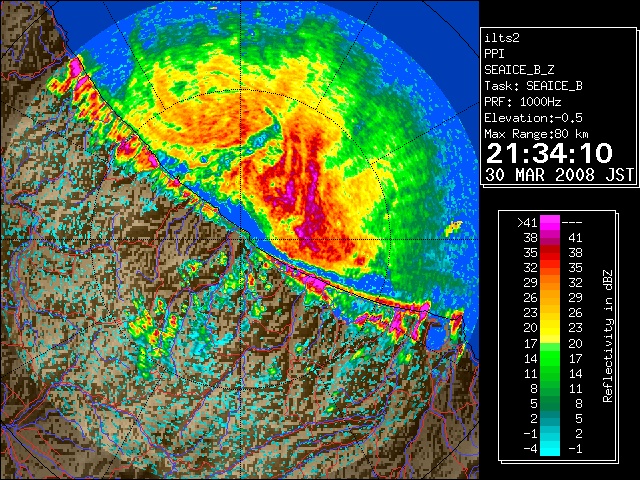
Task: Click the SEAICE_B_Z product label
Action: click(x=519, y=70)
